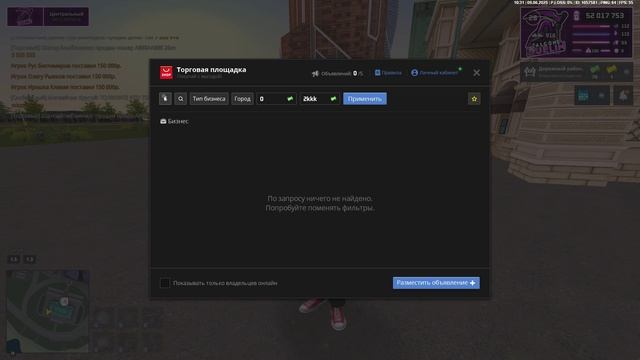The image size is (640, 360).
Task: Open the Город city dropdown
Action: click(x=242, y=99)
